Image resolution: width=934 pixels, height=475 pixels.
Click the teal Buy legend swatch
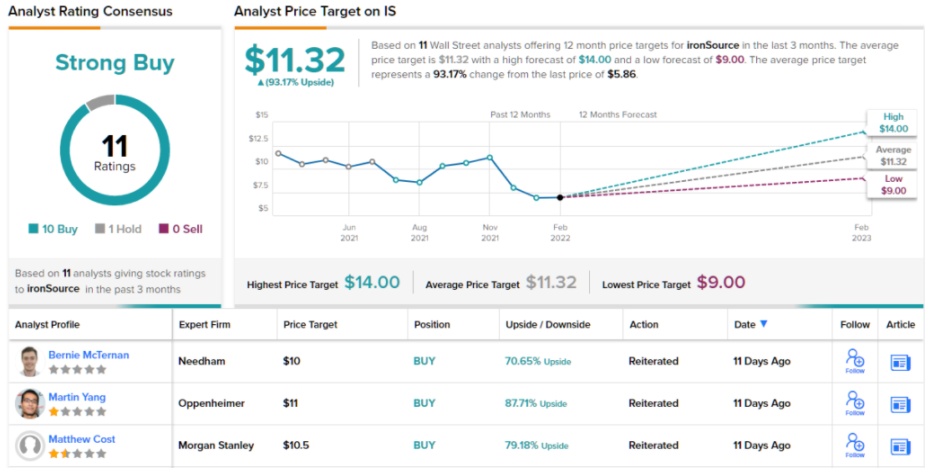[x=34, y=229]
